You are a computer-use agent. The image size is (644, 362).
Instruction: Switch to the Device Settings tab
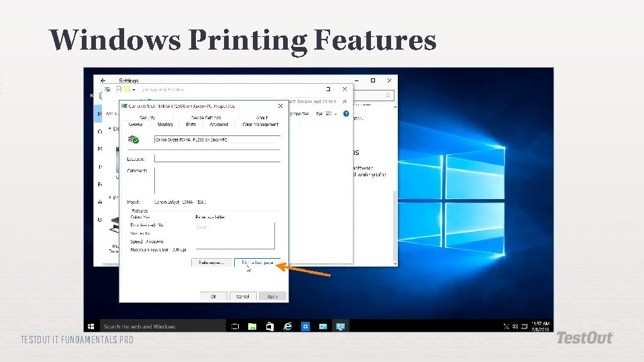coord(206,117)
